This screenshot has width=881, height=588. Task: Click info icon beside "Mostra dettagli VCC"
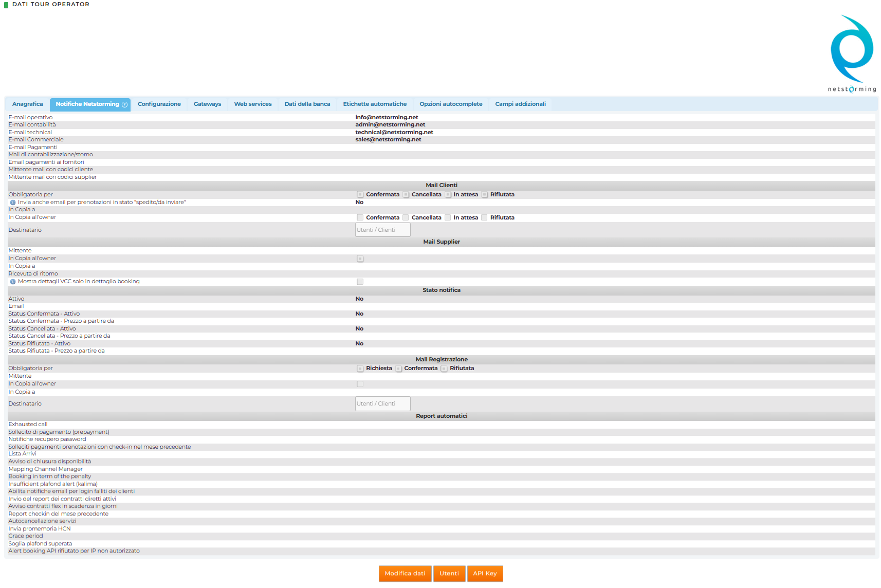tap(13, 282)
